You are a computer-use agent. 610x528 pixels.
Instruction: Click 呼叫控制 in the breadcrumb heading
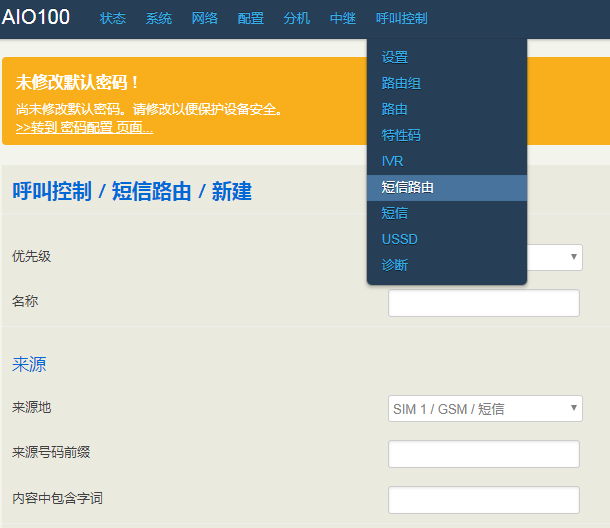tap(52, 191)
